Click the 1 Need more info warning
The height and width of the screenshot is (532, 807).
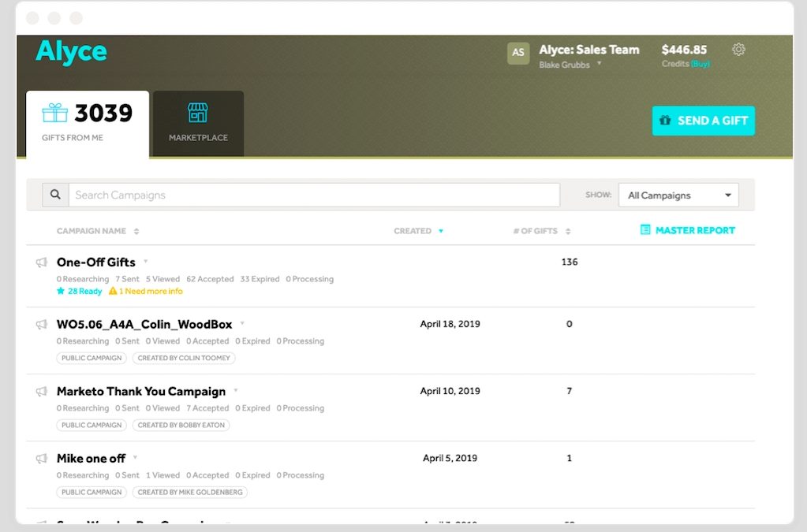tap(146, 291)
